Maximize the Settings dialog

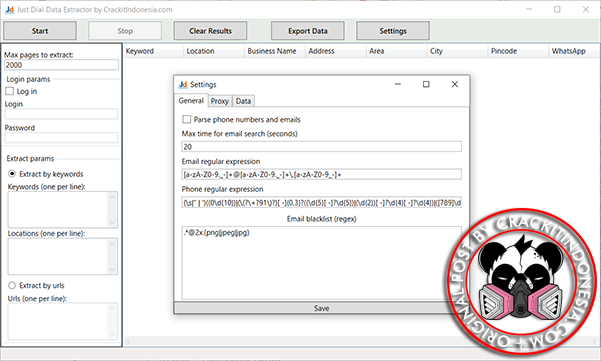tap(426, 84)
